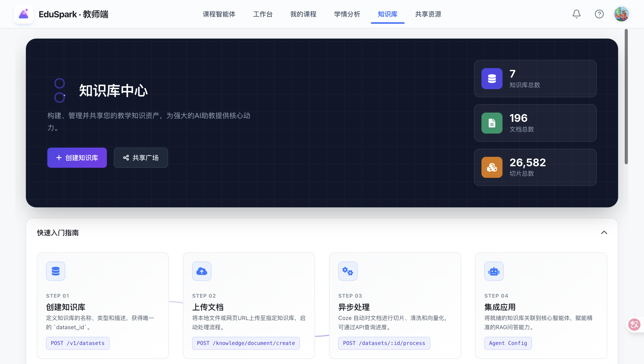
Task: Go to the 课程智能体 tab
Action: (x=219, y=14)
